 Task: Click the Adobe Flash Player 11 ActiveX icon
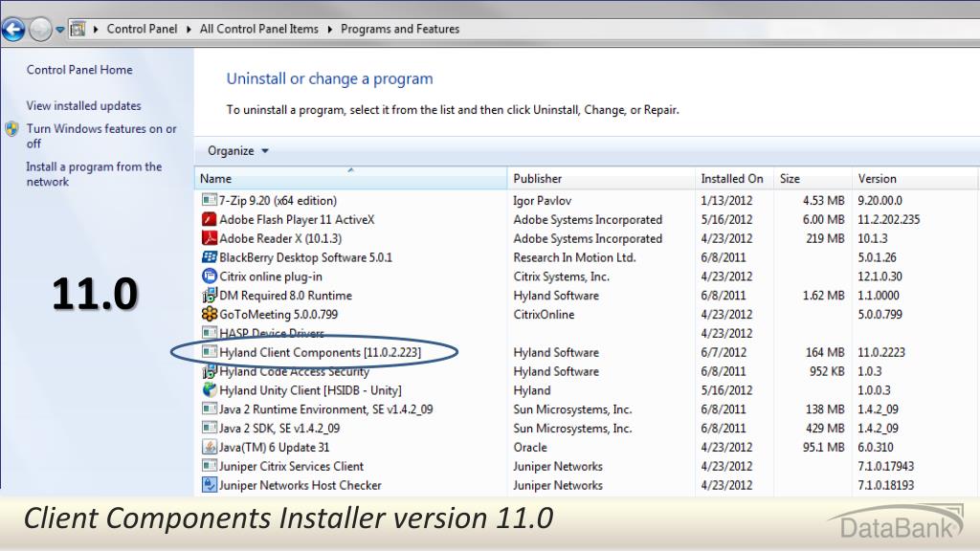(x=210, y=219)
